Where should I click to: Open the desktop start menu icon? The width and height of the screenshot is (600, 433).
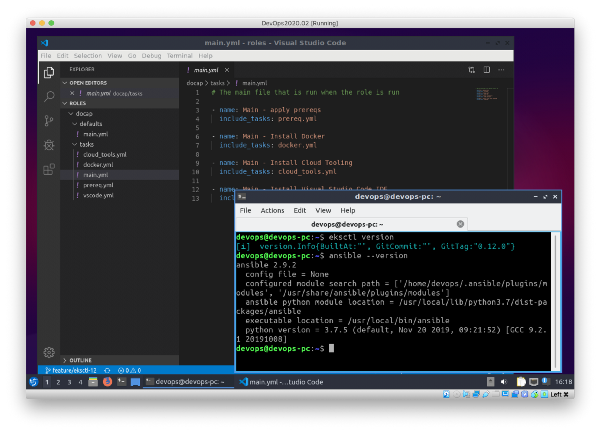34,381
